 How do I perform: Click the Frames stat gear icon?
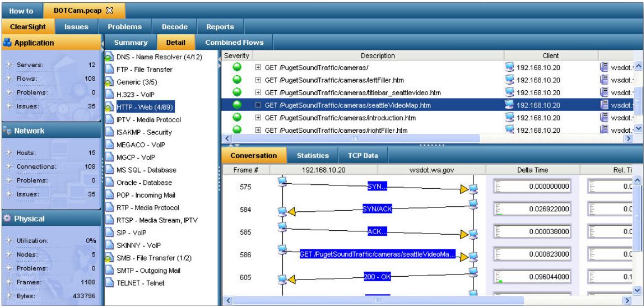point(9,282)
